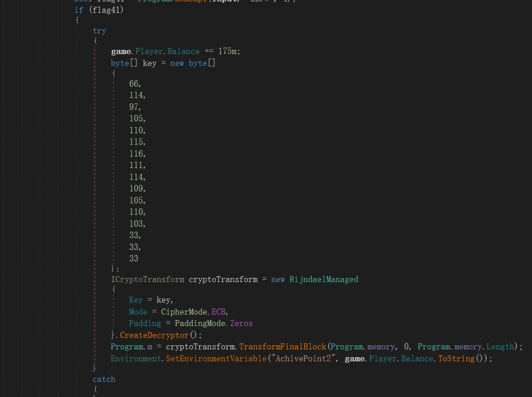This screenshot has height=397, width=532.
Task: Click byte value 66 in array
Action: 134,84
